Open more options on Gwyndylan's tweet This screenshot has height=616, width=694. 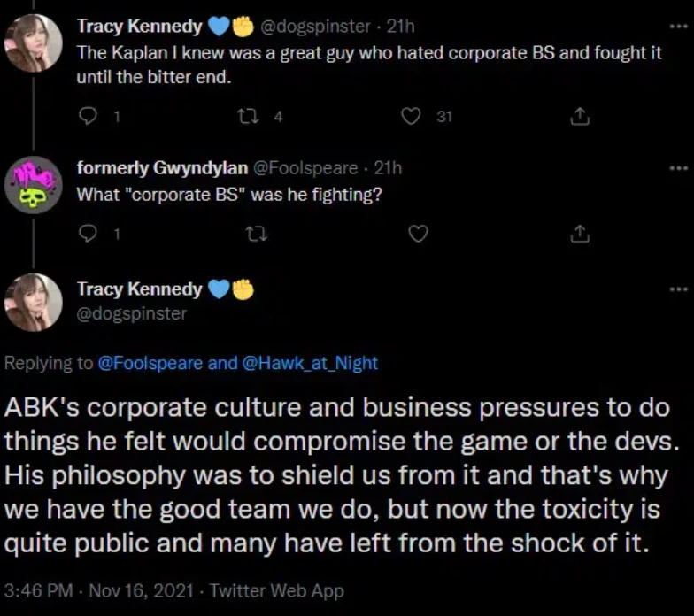(678, 167)
